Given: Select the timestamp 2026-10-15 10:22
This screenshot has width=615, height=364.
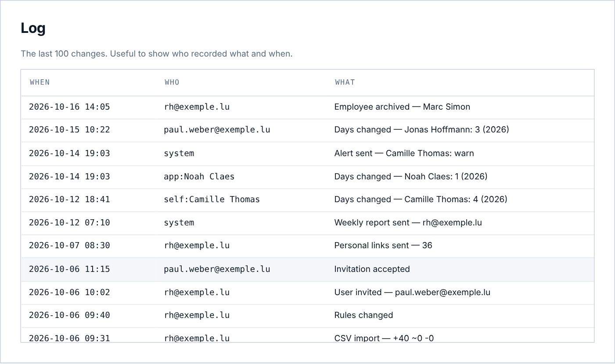Looking at the screenshot, I should 69,130.
